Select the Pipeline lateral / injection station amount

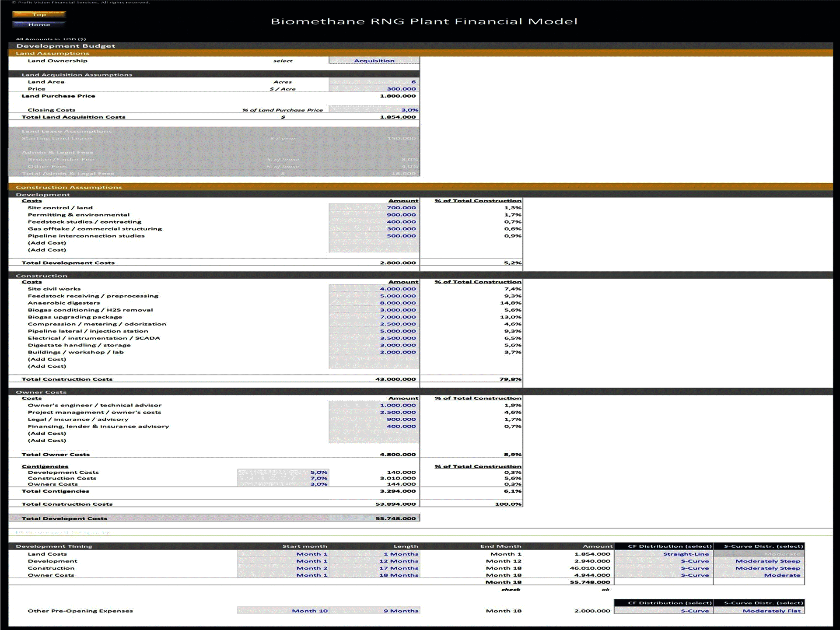click(374, 331)
